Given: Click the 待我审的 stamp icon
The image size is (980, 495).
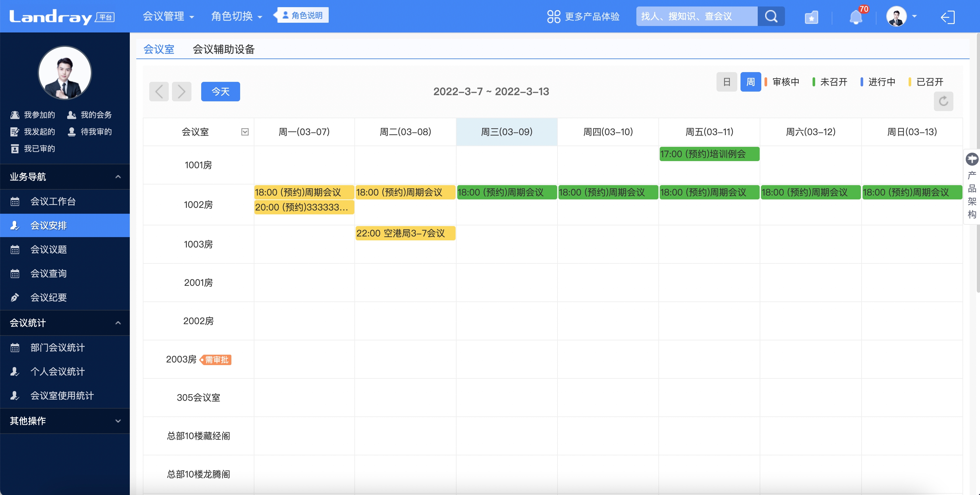Looking at the screenshot, I should [x=71, y=132].
